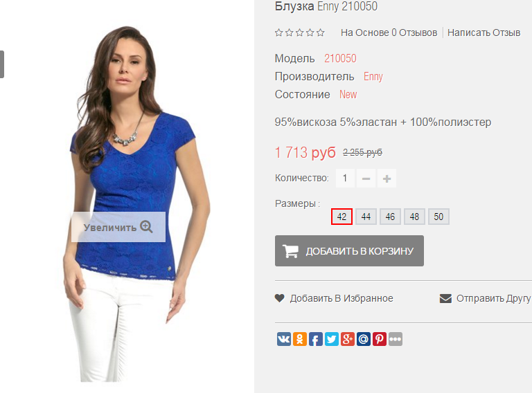Share product on VKontakte icon
Image resolution: width=532 pixels, height=393 pixels.
[283, 339]
